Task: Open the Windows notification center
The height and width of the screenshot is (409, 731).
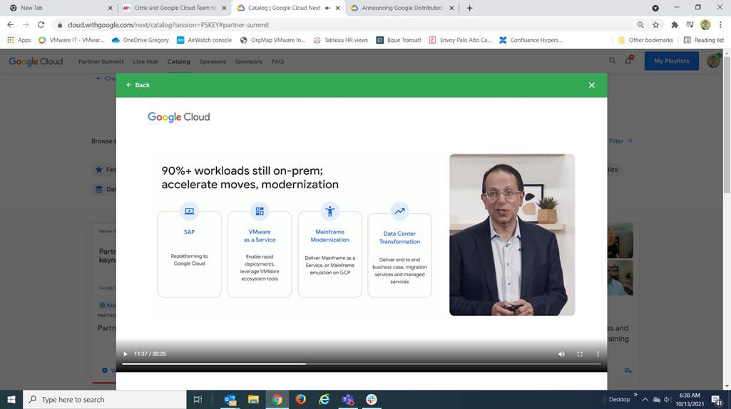Action: [717, 399]
